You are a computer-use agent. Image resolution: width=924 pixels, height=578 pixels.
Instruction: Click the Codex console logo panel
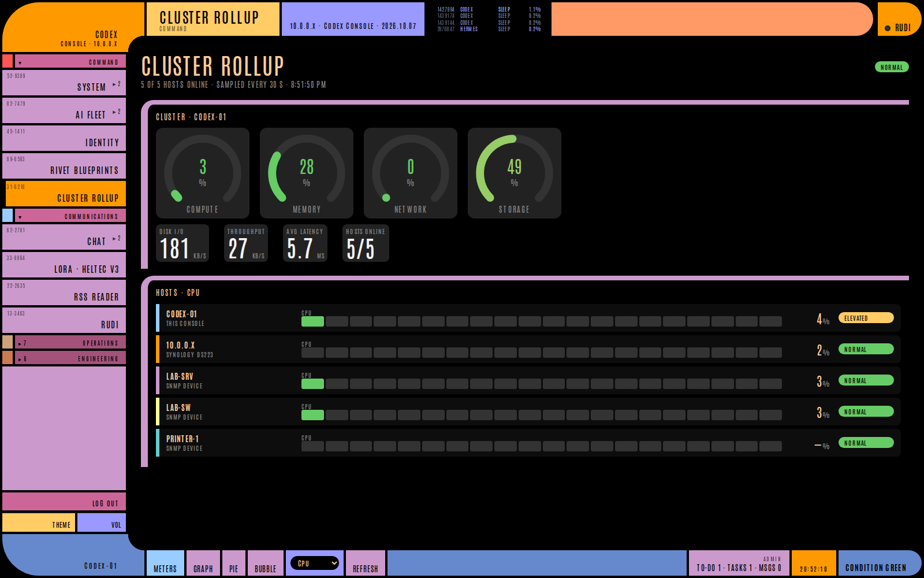(x=73, y=27)
